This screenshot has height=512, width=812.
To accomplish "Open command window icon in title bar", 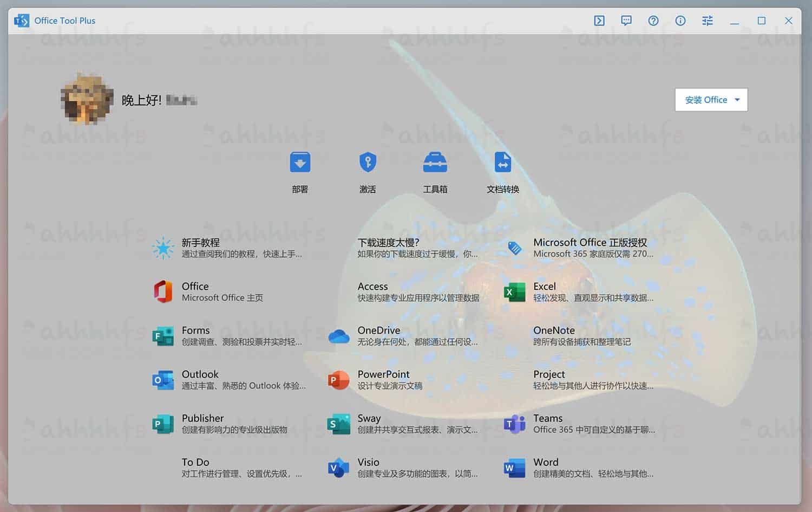I will coord(599,21).
